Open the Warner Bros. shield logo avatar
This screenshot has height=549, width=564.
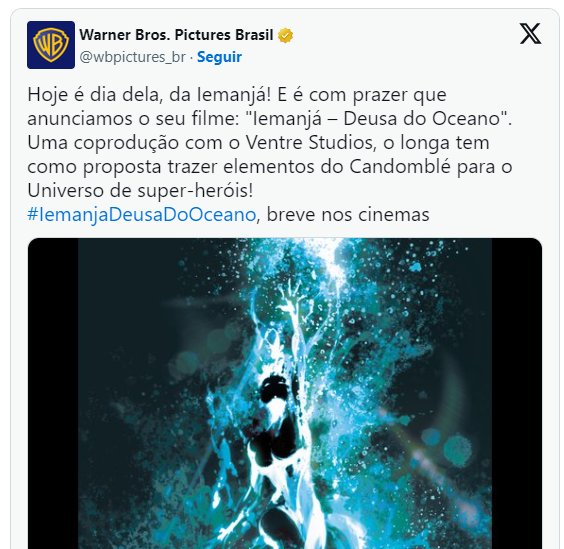pos(51,45)
